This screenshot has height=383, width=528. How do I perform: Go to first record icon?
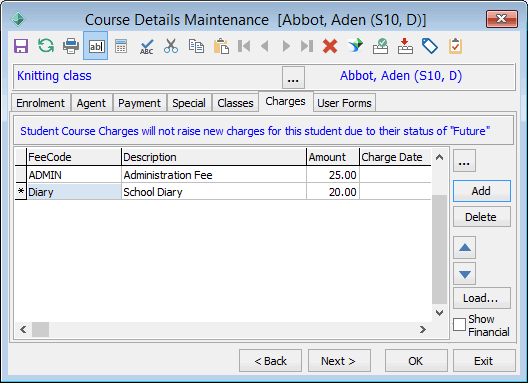tap(244, 46)
